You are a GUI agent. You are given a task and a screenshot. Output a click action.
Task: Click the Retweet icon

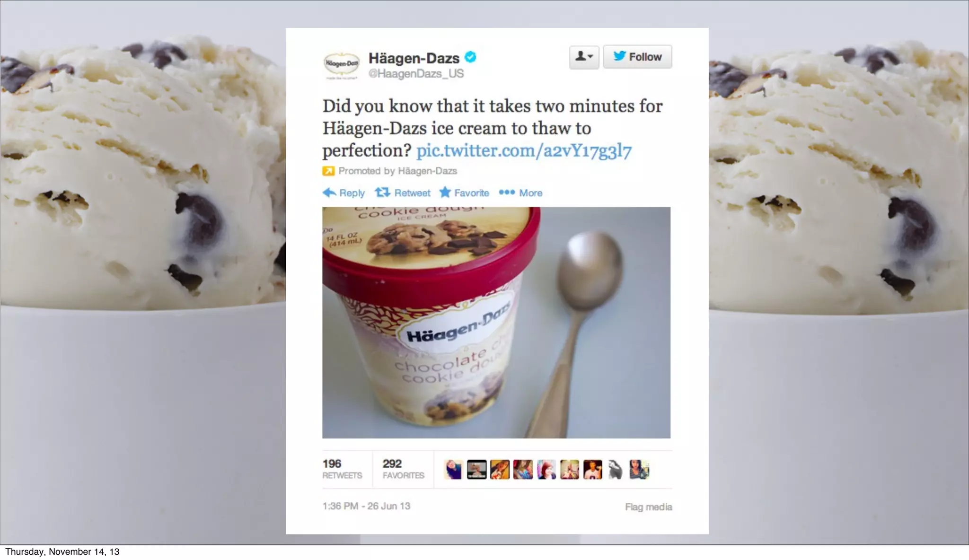(x=382, y=192)
